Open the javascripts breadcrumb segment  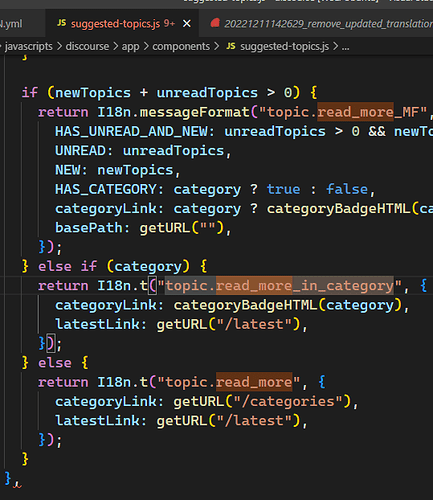(x=29, y=46)
